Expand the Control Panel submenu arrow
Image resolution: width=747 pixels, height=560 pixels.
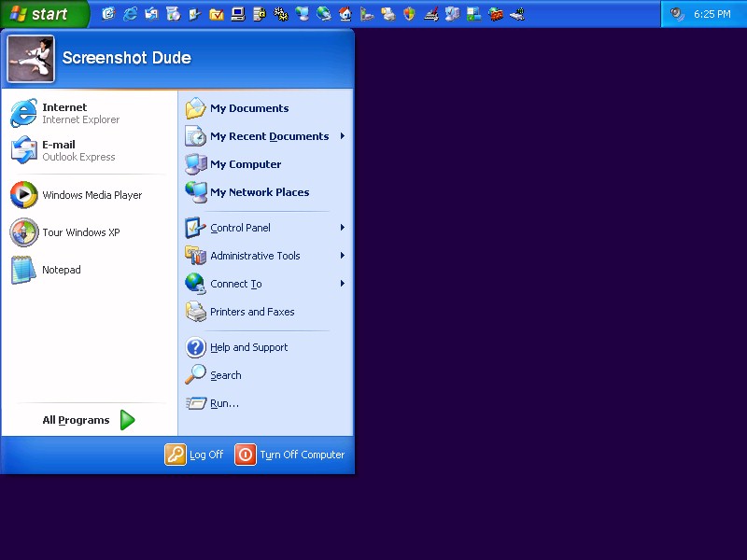(x=343, y=228)
